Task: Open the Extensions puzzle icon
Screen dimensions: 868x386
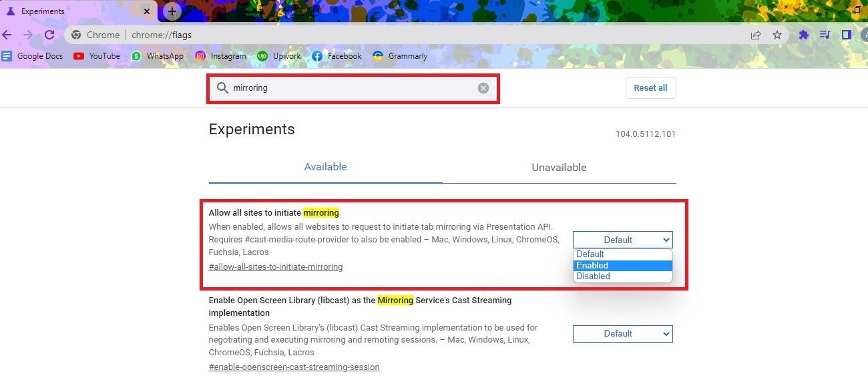Action: (803, 34)
